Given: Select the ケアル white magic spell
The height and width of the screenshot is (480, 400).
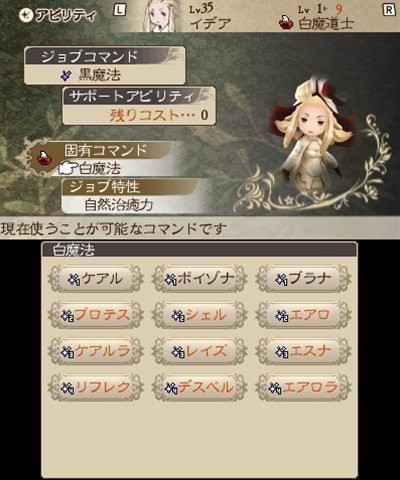Looking at the screenshot, I should click(x=96, y=279).
